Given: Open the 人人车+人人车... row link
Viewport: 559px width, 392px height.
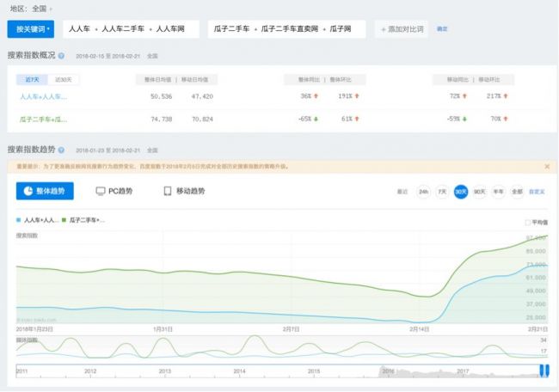Looking at the screenshot, I should click(x=43, y=96).
